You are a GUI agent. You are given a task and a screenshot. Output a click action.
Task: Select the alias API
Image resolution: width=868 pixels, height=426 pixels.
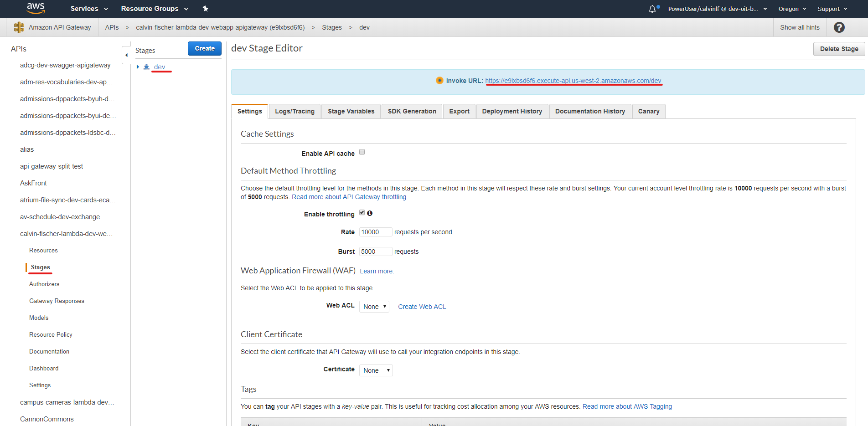27,149
